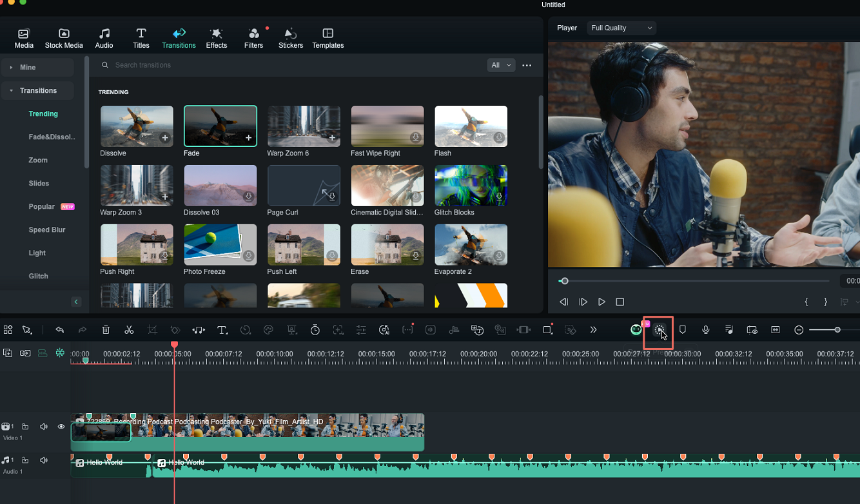Open the Stock Media tab

point(64,37)
